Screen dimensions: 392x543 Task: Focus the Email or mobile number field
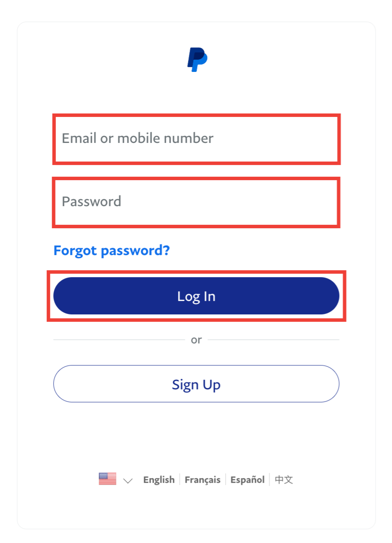tap(196, 139)
